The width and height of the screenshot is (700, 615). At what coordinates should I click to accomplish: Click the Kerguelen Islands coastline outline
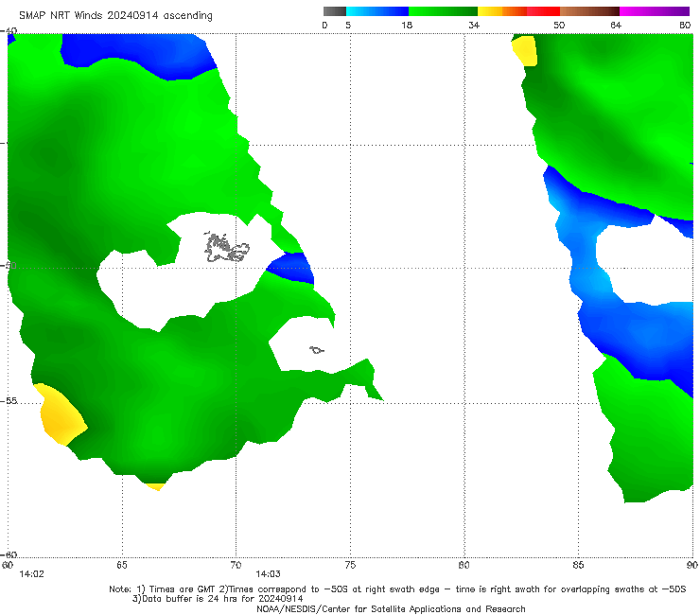coord(226,247)
